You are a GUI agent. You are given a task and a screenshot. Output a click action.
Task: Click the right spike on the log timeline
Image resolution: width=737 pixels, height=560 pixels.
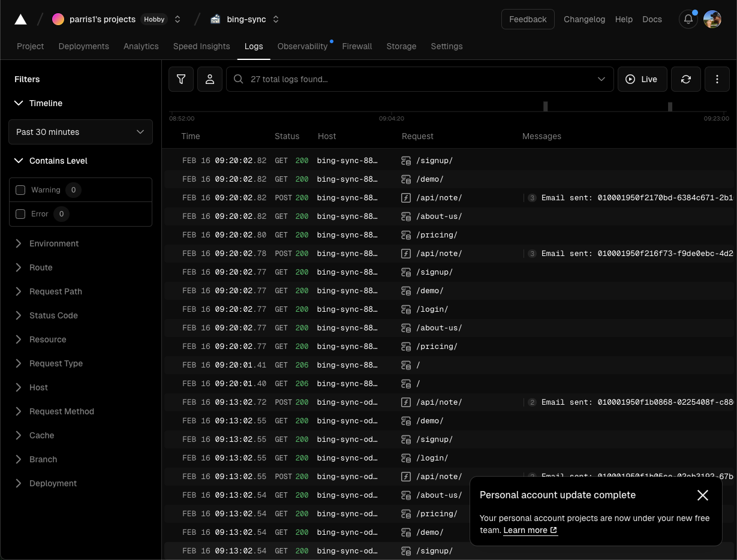670,106
